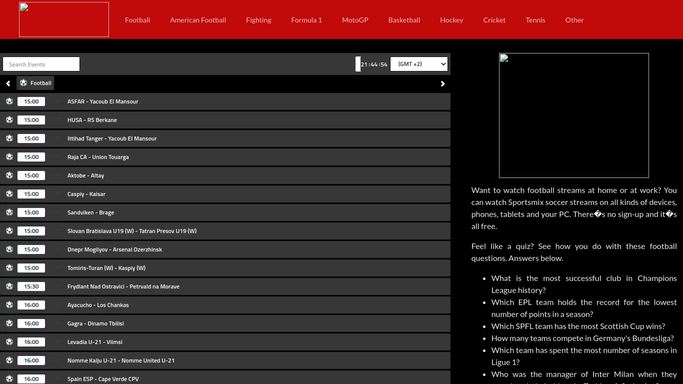Click the banner image above the description
Viewport: 683px width, 384px height.
click(574, 115)
